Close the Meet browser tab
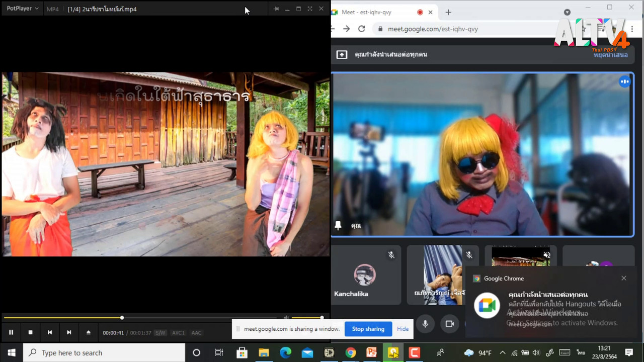 point(431,12)
